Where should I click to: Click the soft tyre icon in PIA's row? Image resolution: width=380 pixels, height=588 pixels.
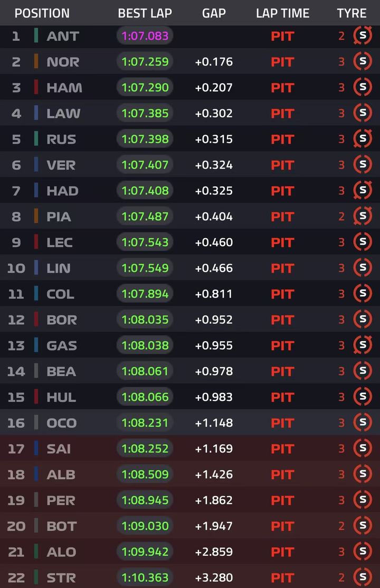pos(363,216)
